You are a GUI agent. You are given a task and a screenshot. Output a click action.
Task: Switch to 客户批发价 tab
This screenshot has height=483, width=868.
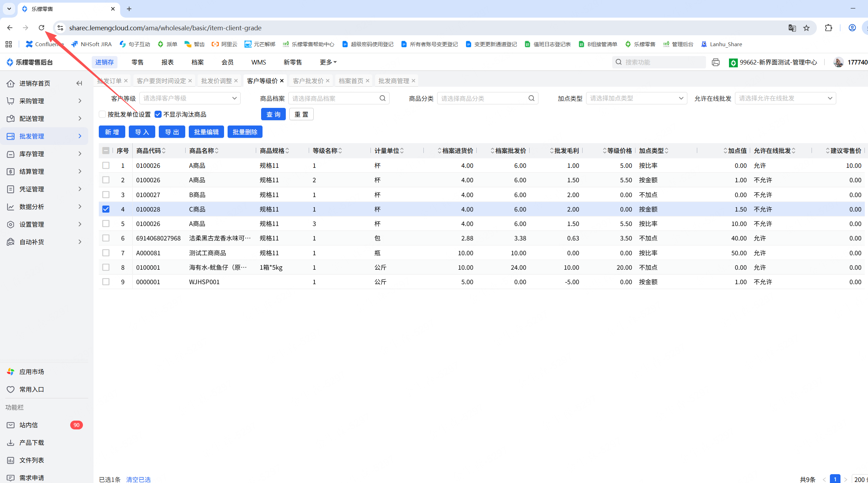(308, 81)
